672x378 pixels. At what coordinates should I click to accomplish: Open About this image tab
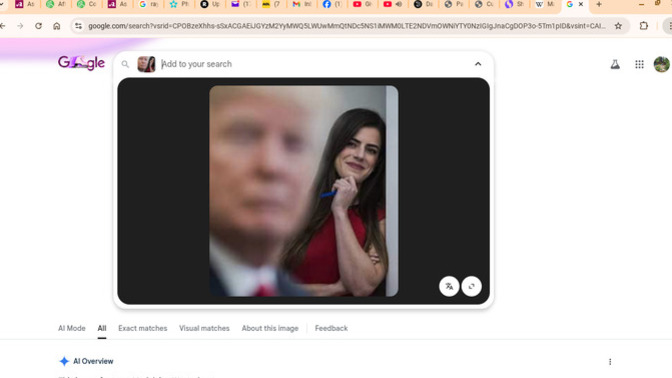point(270,328)
